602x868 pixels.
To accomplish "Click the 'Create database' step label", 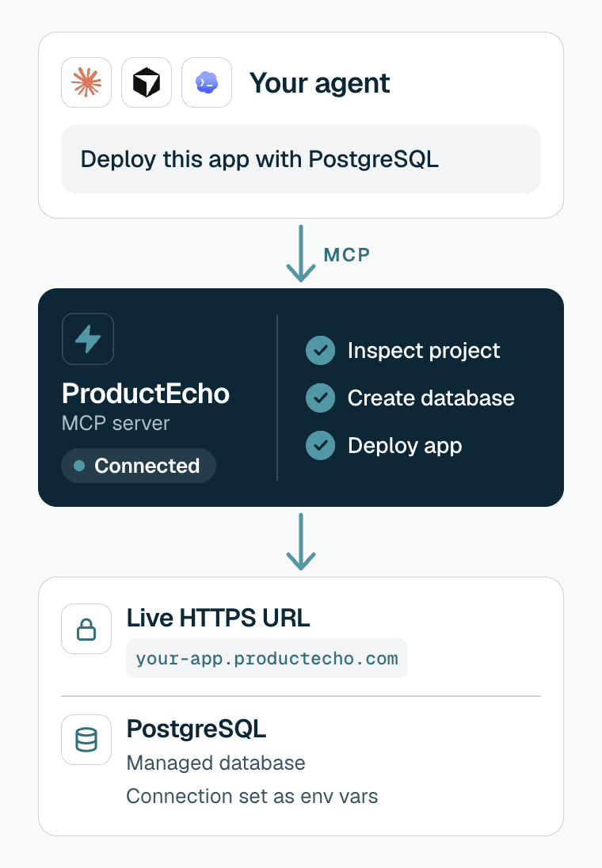I will (431, 398).
